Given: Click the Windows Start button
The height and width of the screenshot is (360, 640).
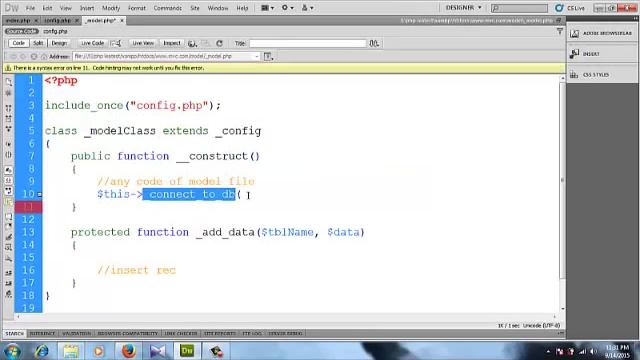Looking at the screenshot, I should pyautogui.click(x=12, y=351).
